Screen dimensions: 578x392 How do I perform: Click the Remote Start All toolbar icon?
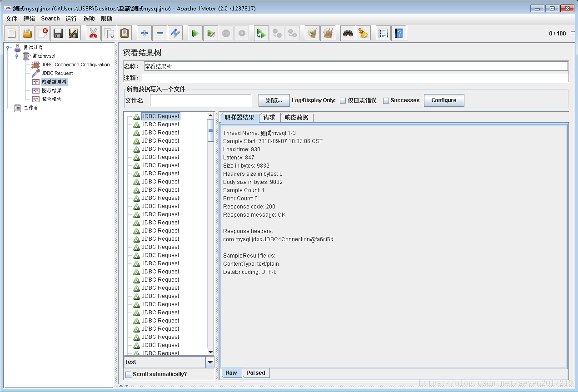coord(262,33)
